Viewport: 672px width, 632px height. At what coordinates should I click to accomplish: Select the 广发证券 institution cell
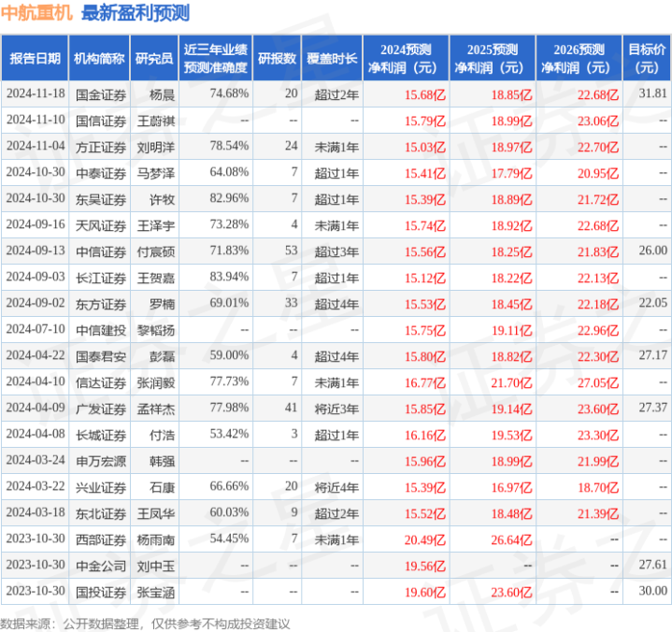pos(101,409)
